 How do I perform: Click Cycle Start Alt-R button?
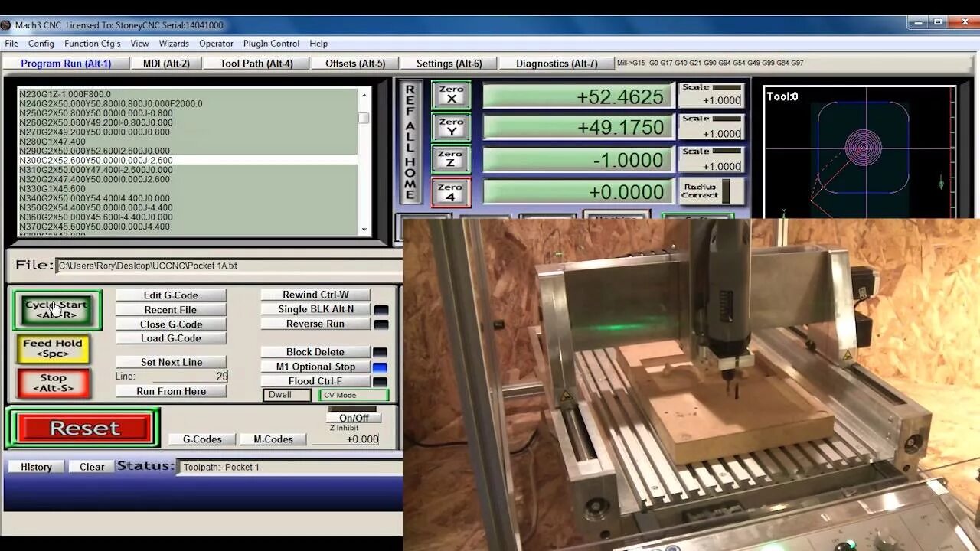pyautogui.click(x=57, y=310)
